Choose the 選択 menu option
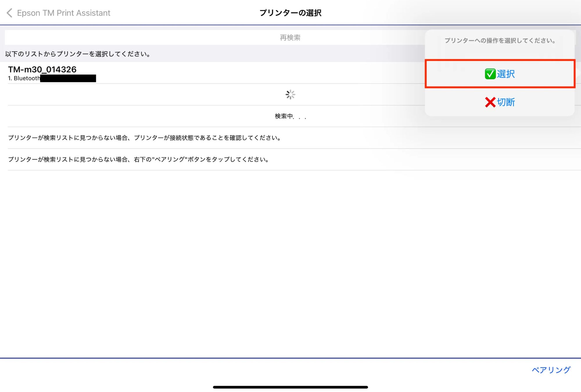 click(506, 74)
